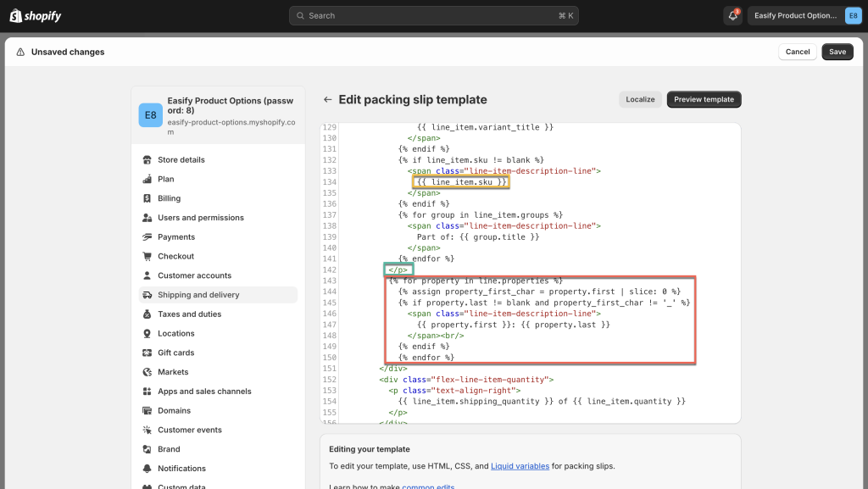Click the Locations pin icon in sidebar
Screen dimensions: 868x489
click(x=147, y=334)
